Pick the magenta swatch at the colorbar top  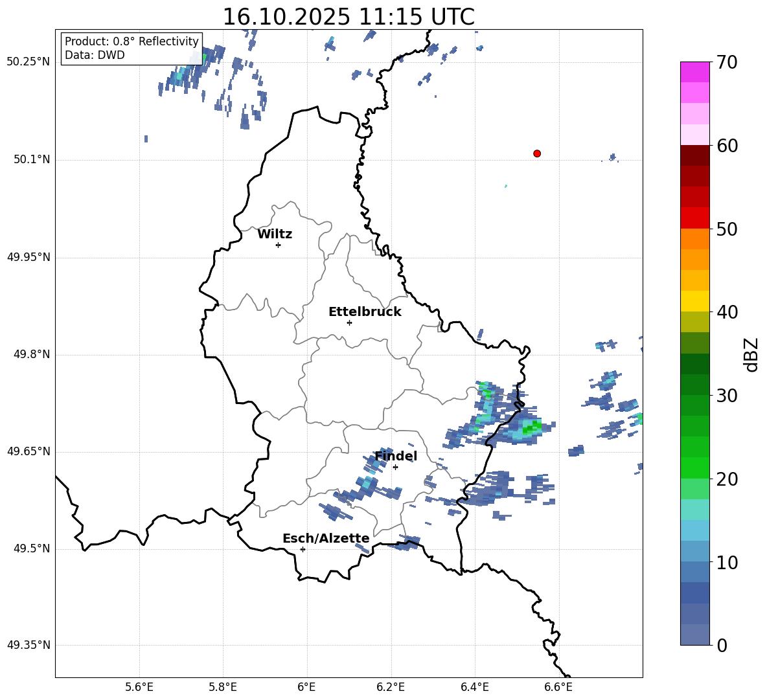click(695, 72)
